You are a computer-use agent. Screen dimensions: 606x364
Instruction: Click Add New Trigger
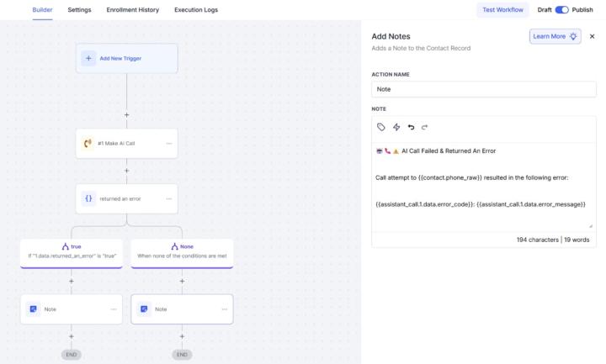[x=126, y=58]
